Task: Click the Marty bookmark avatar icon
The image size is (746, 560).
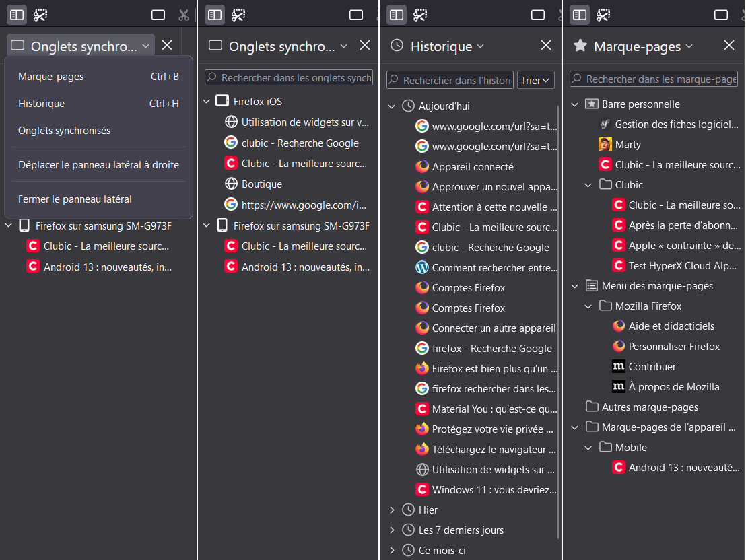Action: pyautogui.click(x=605, y=144)
